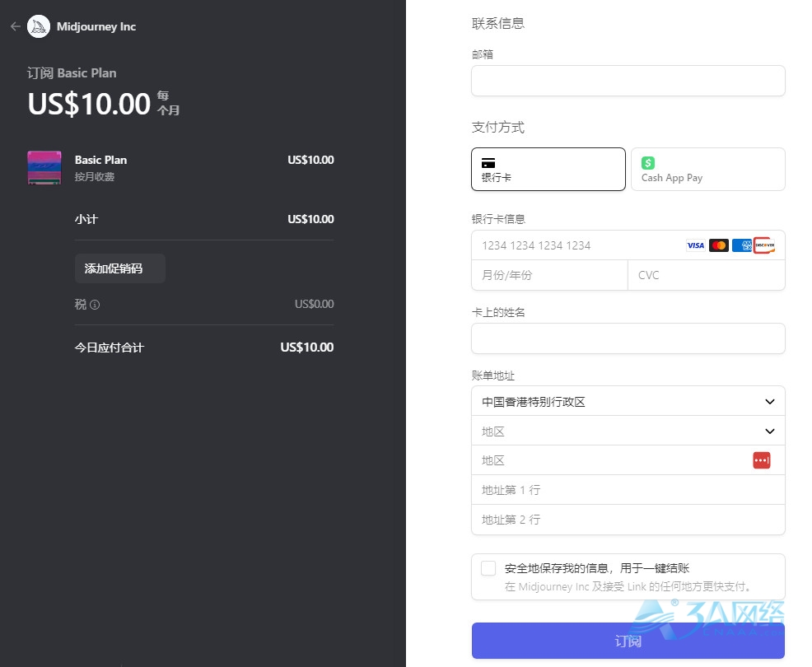
Task: Click the 添加促销码 promo code button
Action: coord(120,268)
